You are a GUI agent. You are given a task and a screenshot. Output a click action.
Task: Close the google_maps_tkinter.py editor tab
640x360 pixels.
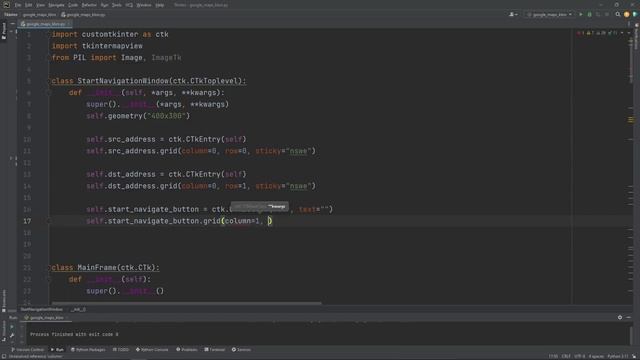coord(69,24)
